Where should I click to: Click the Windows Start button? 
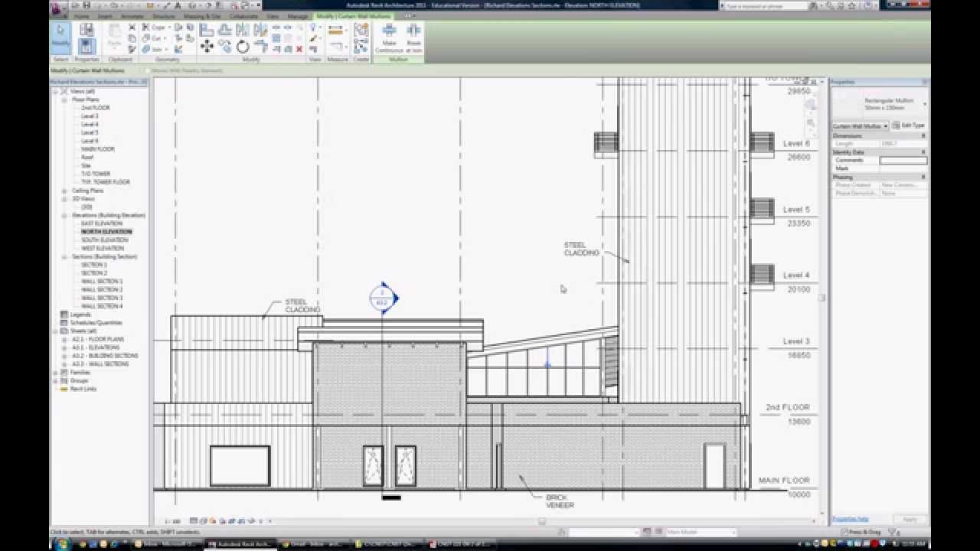(61, 544)
